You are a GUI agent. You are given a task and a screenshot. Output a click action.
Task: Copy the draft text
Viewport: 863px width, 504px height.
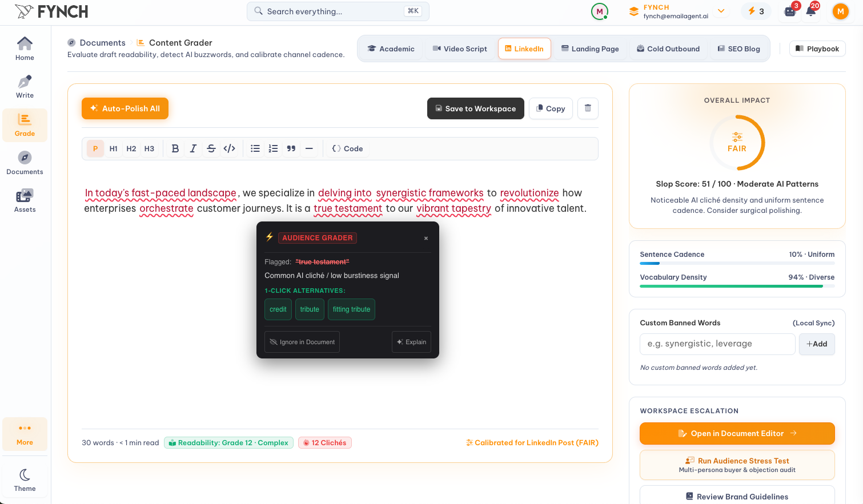pos(551,108)
